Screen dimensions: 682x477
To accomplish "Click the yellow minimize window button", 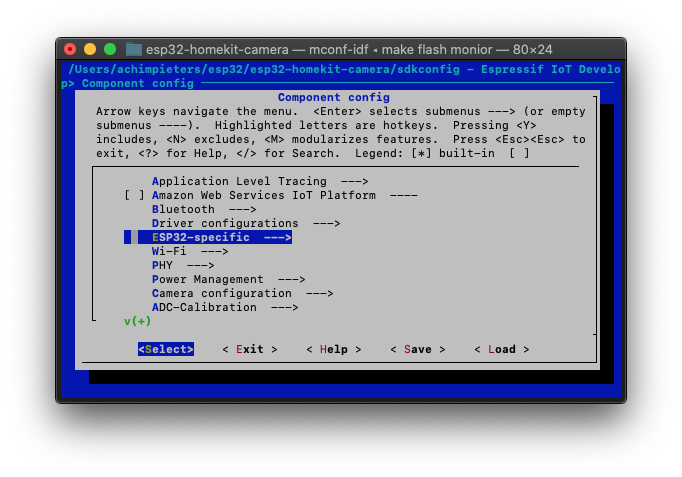I will pyautogui.click(x=90, y=49).
